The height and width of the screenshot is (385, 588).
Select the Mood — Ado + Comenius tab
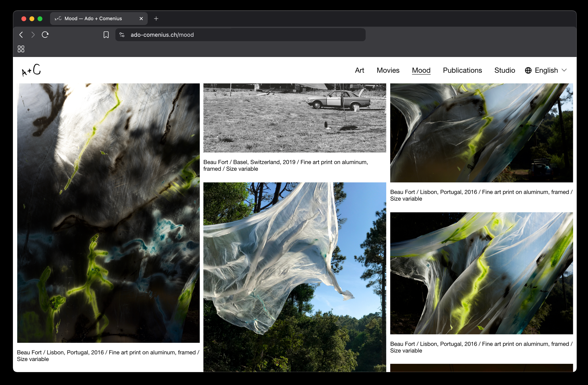point(99,19)
